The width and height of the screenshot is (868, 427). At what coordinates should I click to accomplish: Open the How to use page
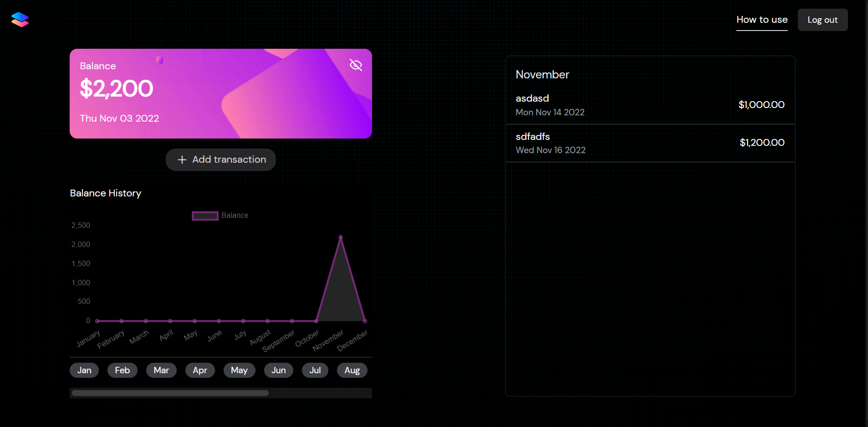tap(761, 20)
